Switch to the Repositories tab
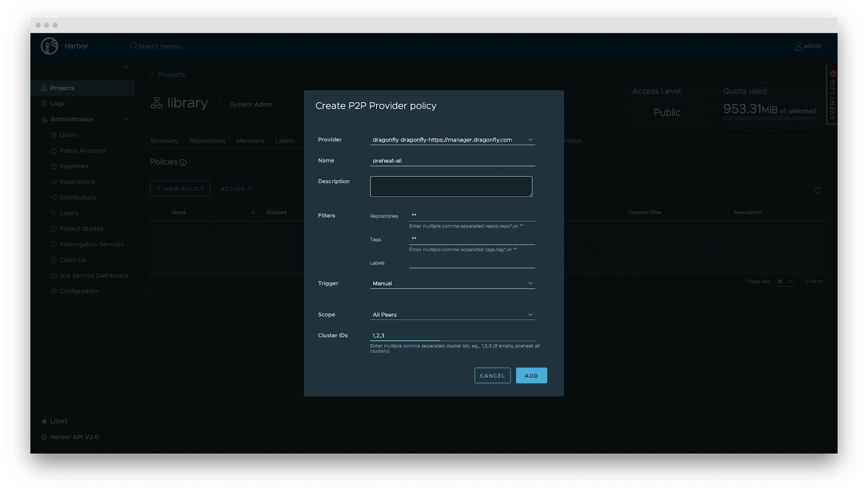 coord(207,141)
